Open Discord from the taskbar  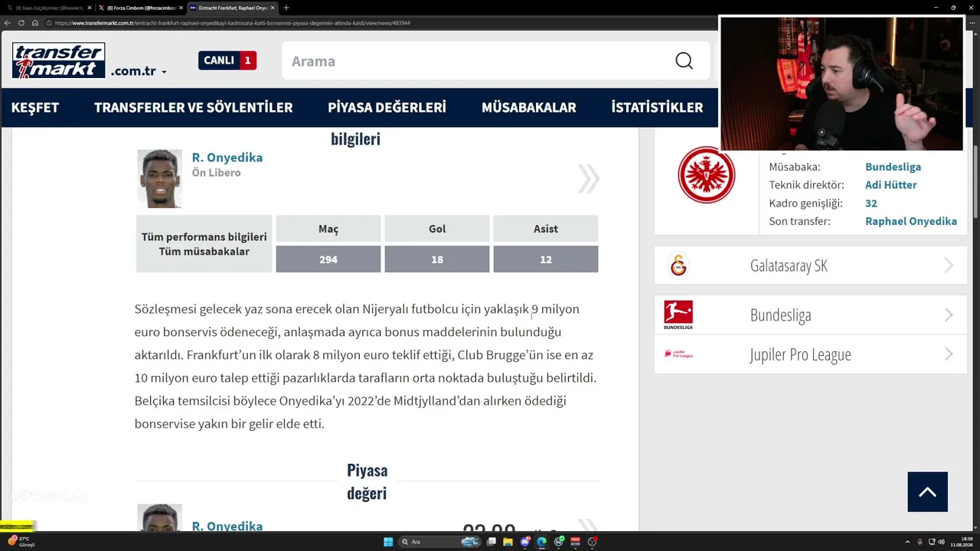click(x=525, y=542)
